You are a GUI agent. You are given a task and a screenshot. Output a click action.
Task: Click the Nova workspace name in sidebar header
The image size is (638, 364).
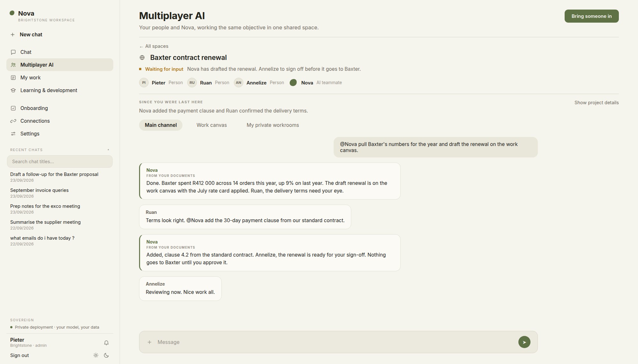pyautogui.click(x=26, y=13)
